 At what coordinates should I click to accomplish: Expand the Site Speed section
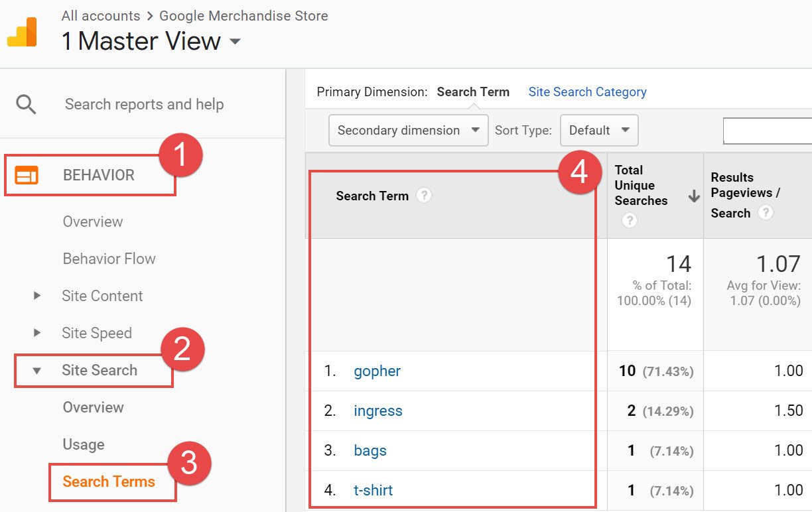point(38,333)
